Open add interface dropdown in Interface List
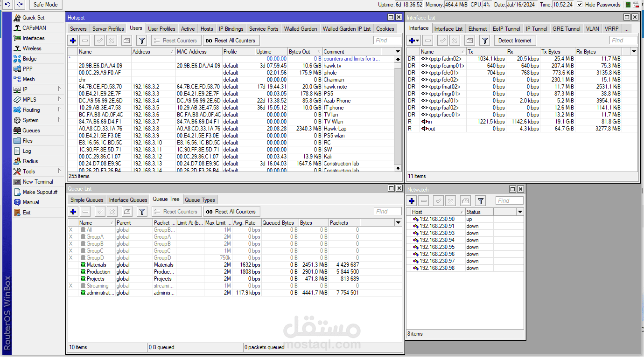 (x=414, y=41)
